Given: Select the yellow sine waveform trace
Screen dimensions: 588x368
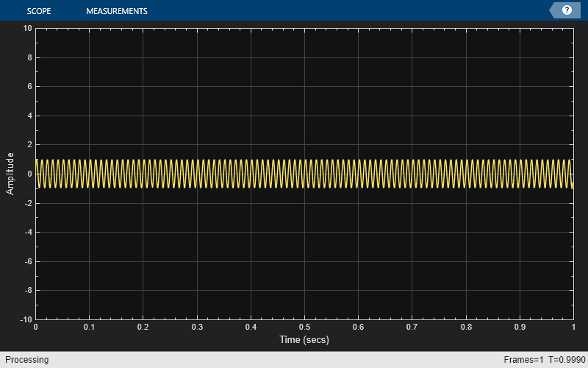Looking at the screenshot, I should 304,174.
